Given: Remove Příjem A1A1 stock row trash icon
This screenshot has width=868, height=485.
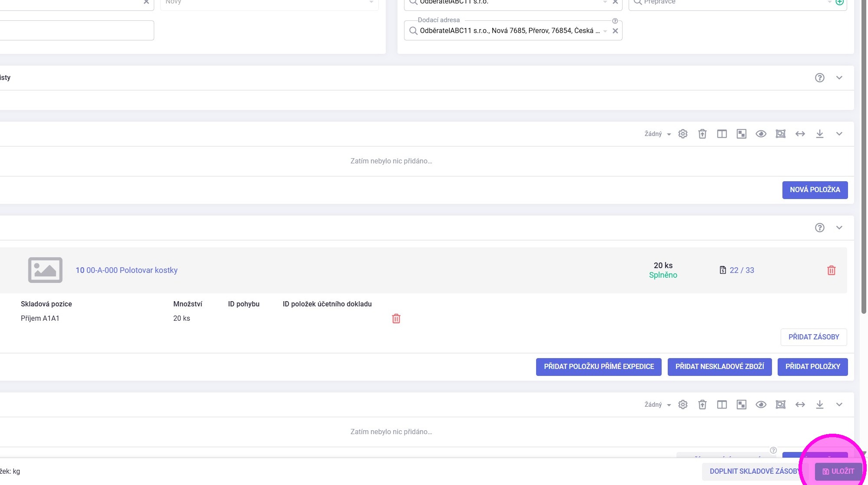Looking at the screenshot, I should coord(396,319).
